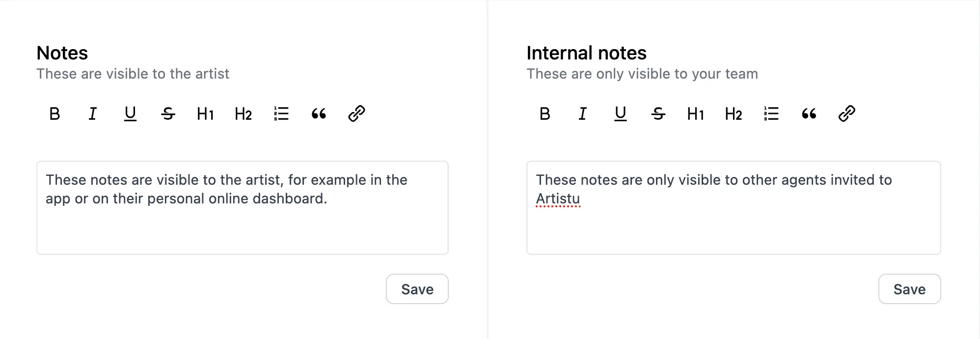Image resolution: width=980 pixels, height=339 pixels.
Task: Insert a link in the artist Notes toolbar
Action: tap(356, 114)
